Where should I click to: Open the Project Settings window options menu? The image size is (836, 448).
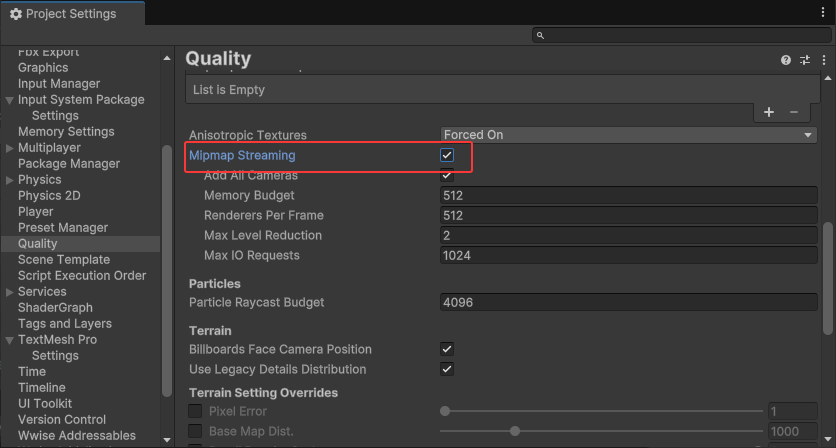coord(821,13)
